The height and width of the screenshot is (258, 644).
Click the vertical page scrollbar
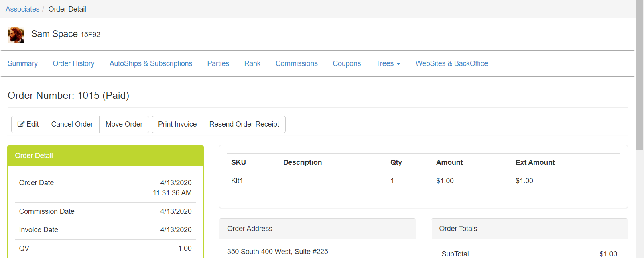(640, 80)
